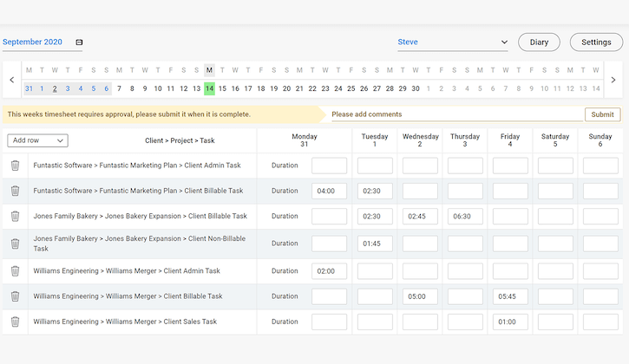
Task: Click the Please add comments field
Action: tap(457, 114)
